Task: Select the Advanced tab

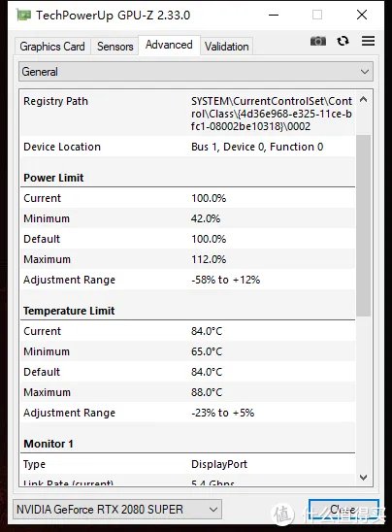Action: tap(169, 45)
